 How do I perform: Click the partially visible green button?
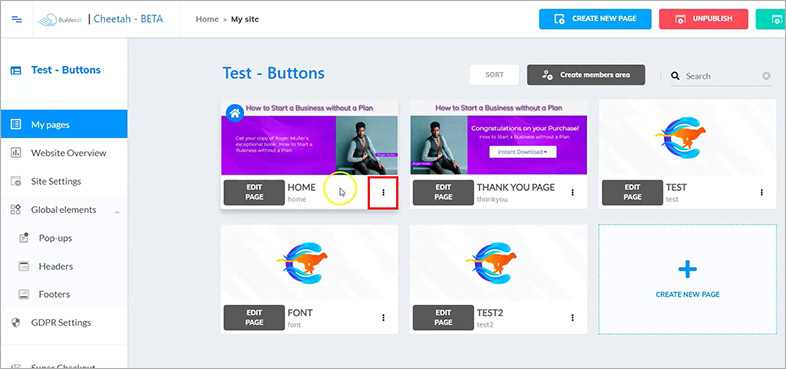[x=770, y=19]
